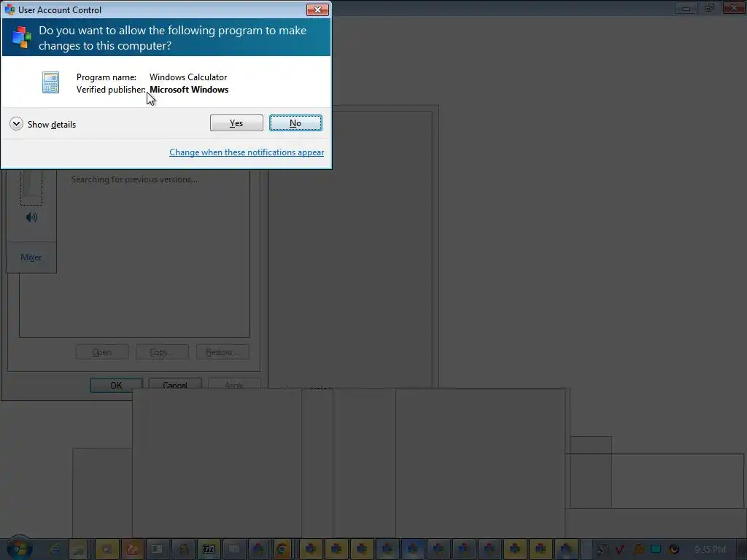Click the 'Searching for previous versions...' text
The image size is (747, 560).
click(x=134, y=179)
